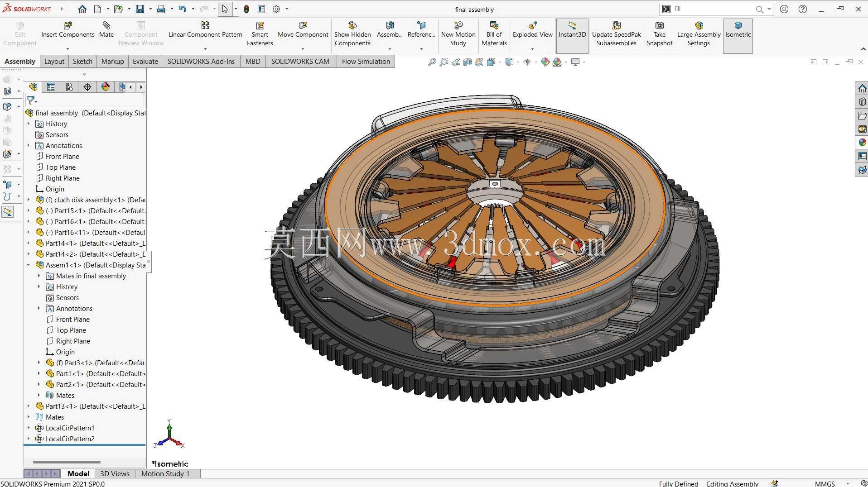
Task: Click the horizontal scrollbar of the feature tree
Action: click(x=67, y=462)
